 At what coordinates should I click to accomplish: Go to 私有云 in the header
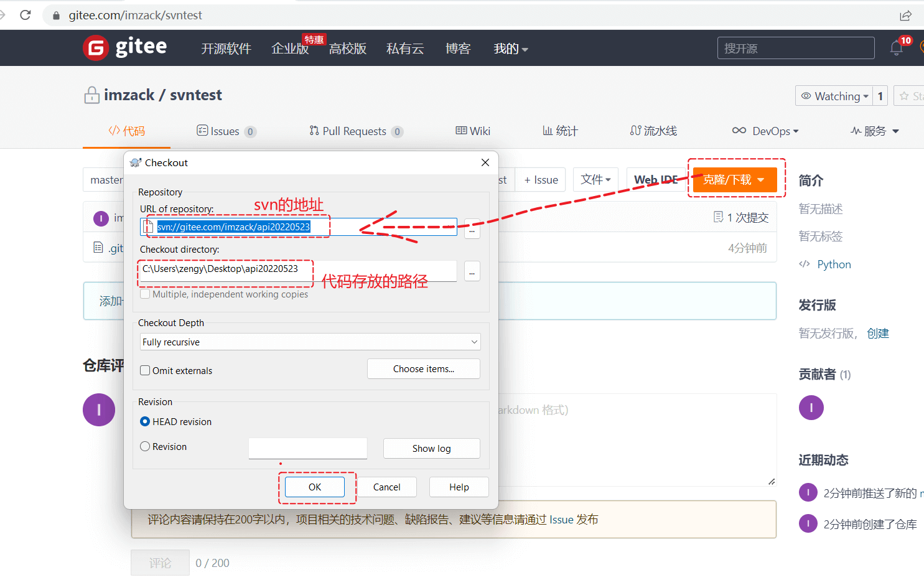tap(405, 49)
